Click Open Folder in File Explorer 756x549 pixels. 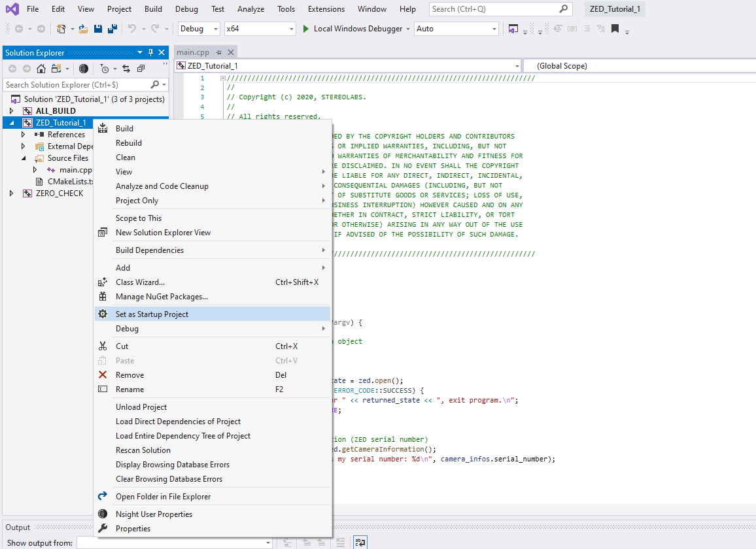point(213,497)
